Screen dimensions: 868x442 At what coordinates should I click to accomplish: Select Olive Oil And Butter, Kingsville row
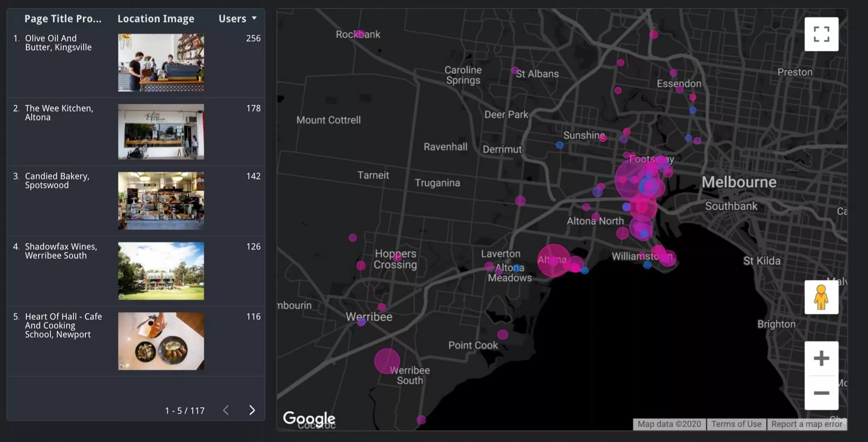136,63
